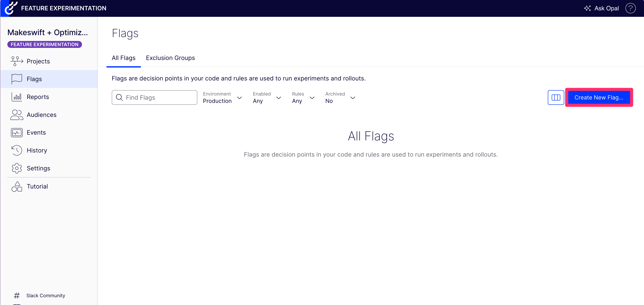Click the Reports bar chart icon
644x305 pixels.
[x=17, y=97]
